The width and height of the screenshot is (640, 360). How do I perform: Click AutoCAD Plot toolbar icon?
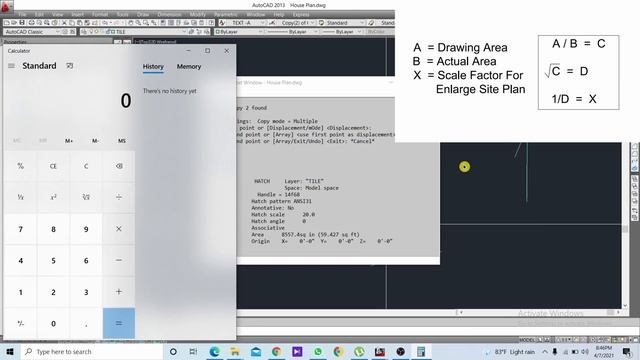31,23
